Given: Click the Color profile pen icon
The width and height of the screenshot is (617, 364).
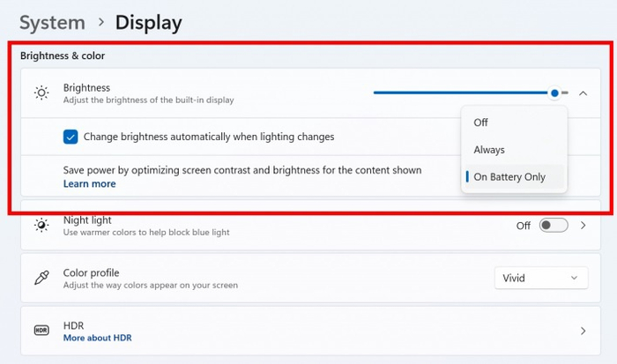Looking at the screenshot, I should click(41, 279).
